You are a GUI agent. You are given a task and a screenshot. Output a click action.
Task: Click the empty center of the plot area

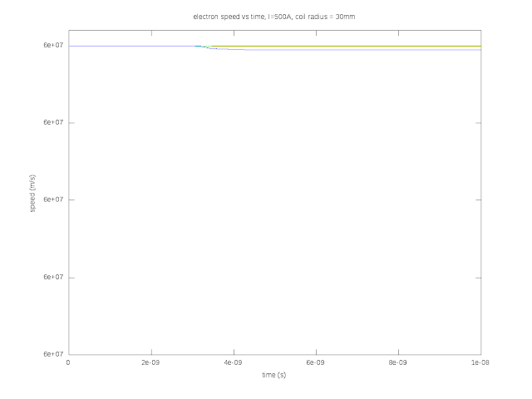pyautogui.click(x=275, y=200)
